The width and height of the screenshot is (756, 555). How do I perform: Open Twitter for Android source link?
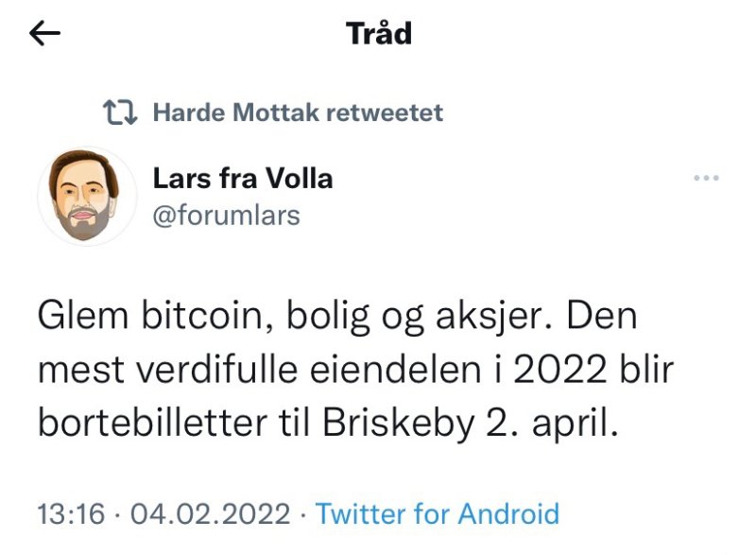(x=440, y=514)
